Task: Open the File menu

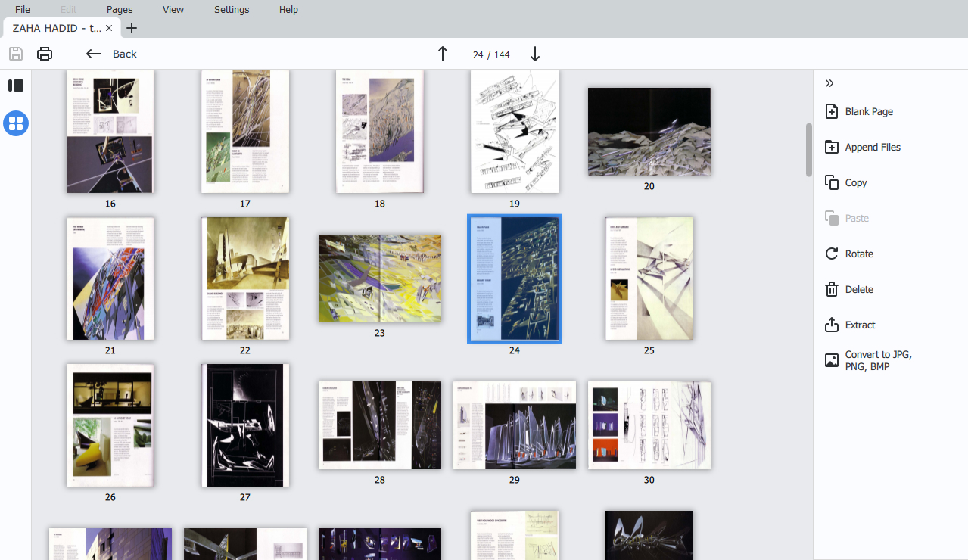Action: point(23,10)
